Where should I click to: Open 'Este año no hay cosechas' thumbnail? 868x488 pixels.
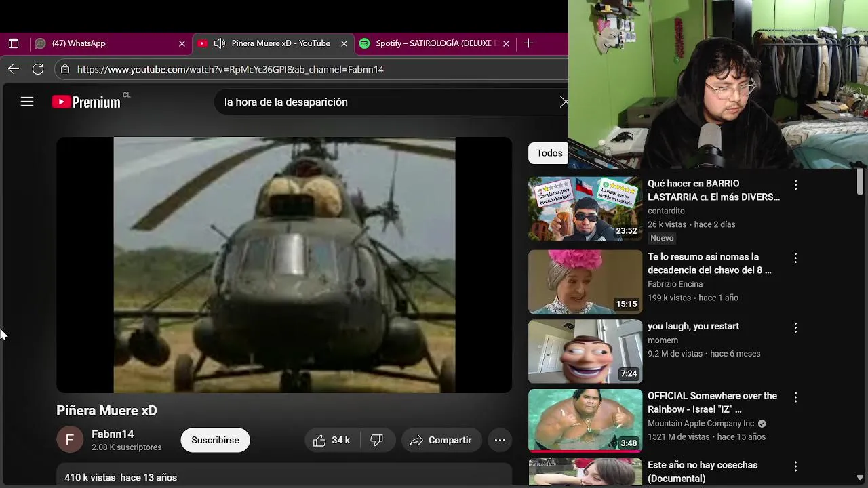click(x=585, y=472)
